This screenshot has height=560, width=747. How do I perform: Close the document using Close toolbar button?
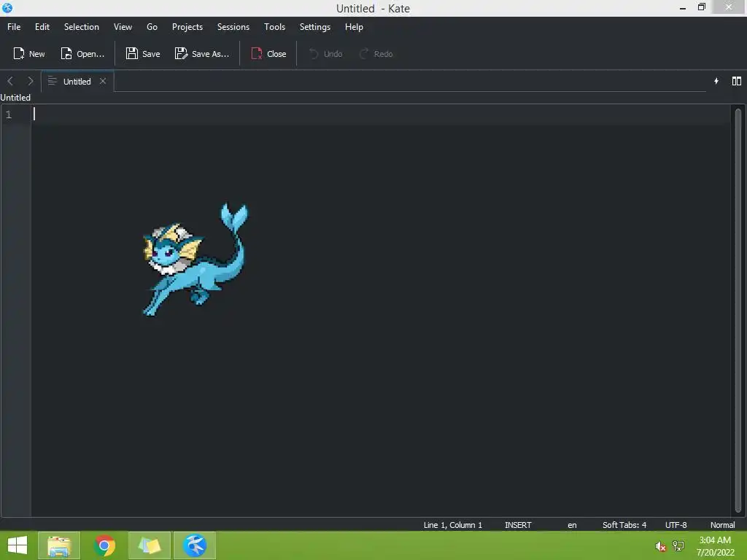coord(268,54)
